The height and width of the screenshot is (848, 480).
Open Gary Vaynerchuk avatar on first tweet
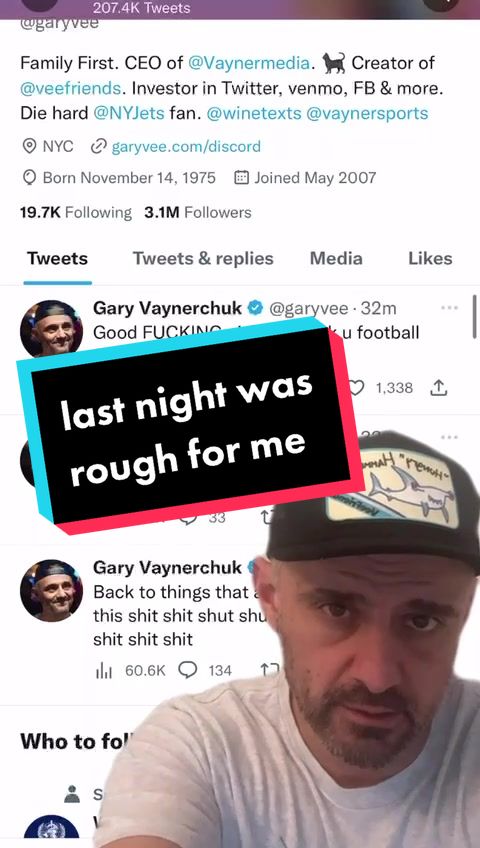click(51, 329)
